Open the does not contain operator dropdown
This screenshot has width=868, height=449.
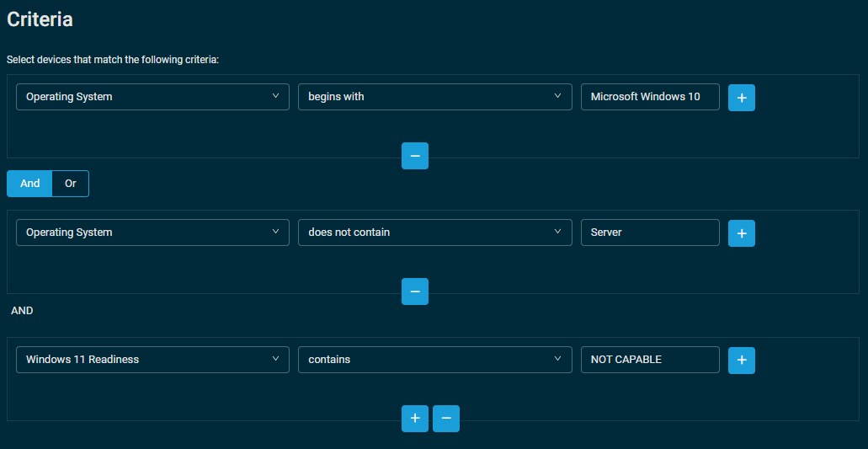tap(435, 233)
